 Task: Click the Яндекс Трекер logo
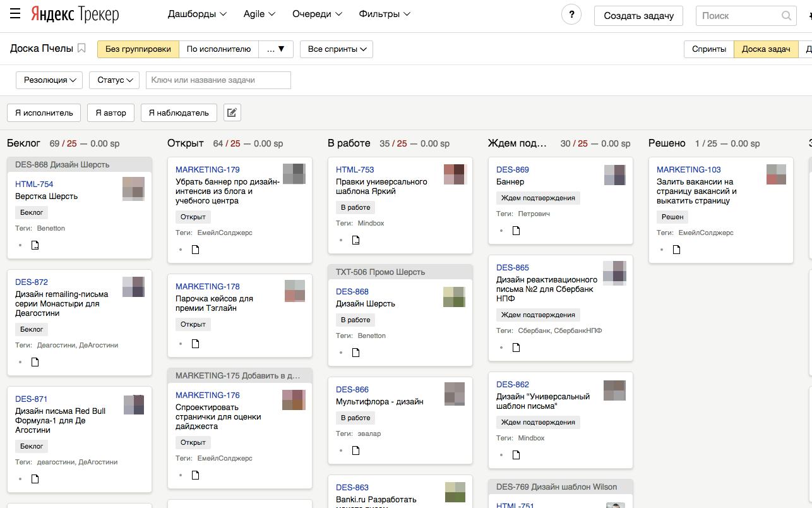click(x=75, y=13)
